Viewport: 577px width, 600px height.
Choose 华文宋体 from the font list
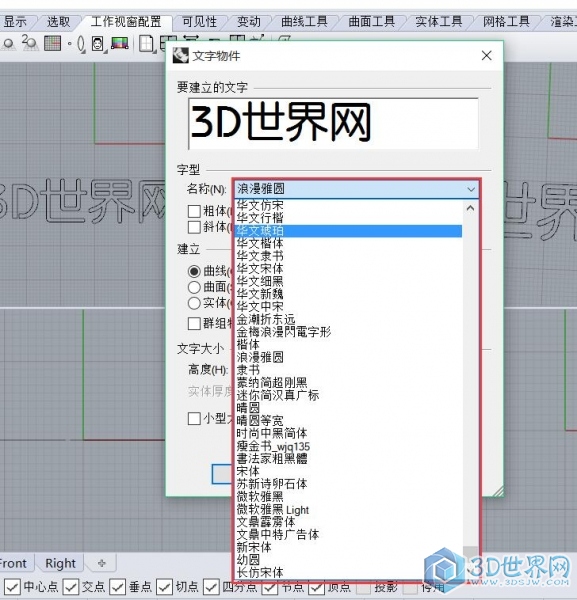349,269
